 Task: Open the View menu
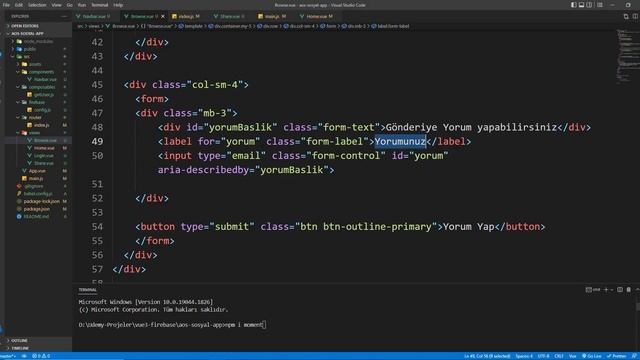click(56, 5)
